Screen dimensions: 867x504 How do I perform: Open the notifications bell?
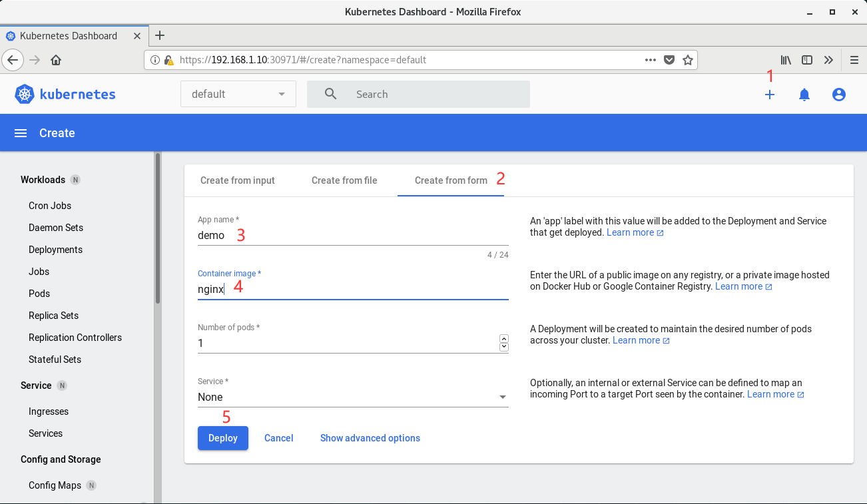(x=804, y=95)
